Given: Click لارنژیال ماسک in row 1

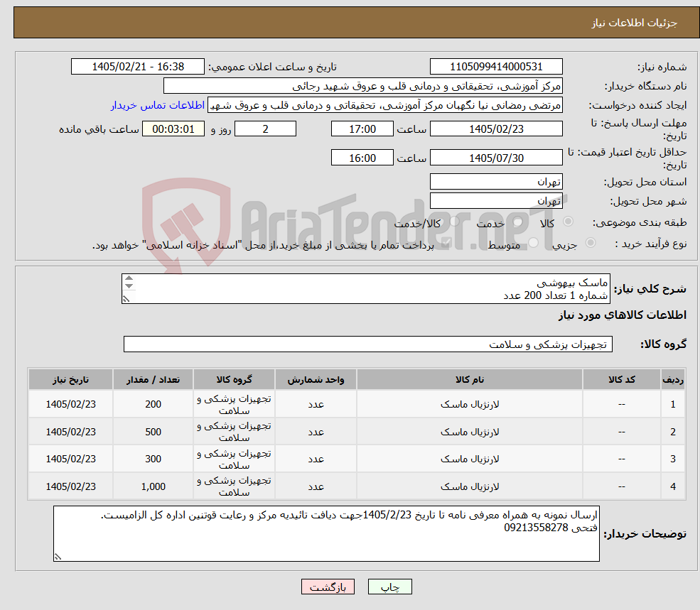Looking at the screenshot, I should (x=470, y=404).
